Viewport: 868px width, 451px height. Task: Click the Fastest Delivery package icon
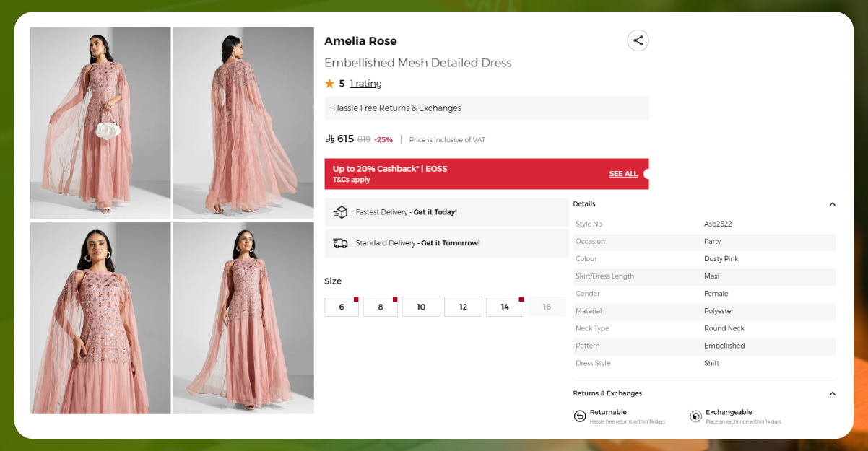340,212
